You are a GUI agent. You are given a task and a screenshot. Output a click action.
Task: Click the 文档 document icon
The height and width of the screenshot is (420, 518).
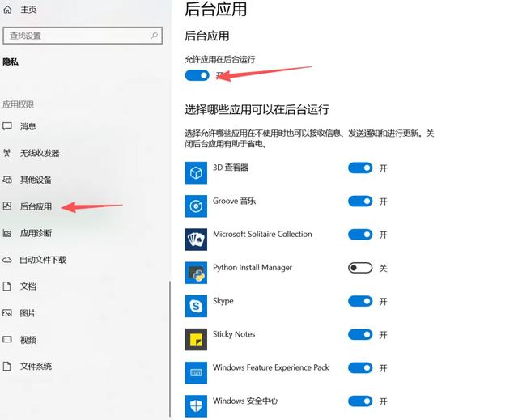click(x=7, y=286)
